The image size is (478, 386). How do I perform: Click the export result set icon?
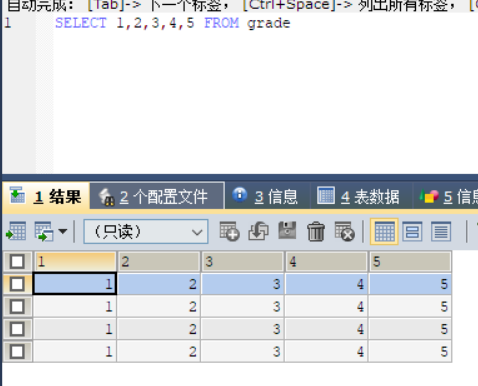pos(16,231)
